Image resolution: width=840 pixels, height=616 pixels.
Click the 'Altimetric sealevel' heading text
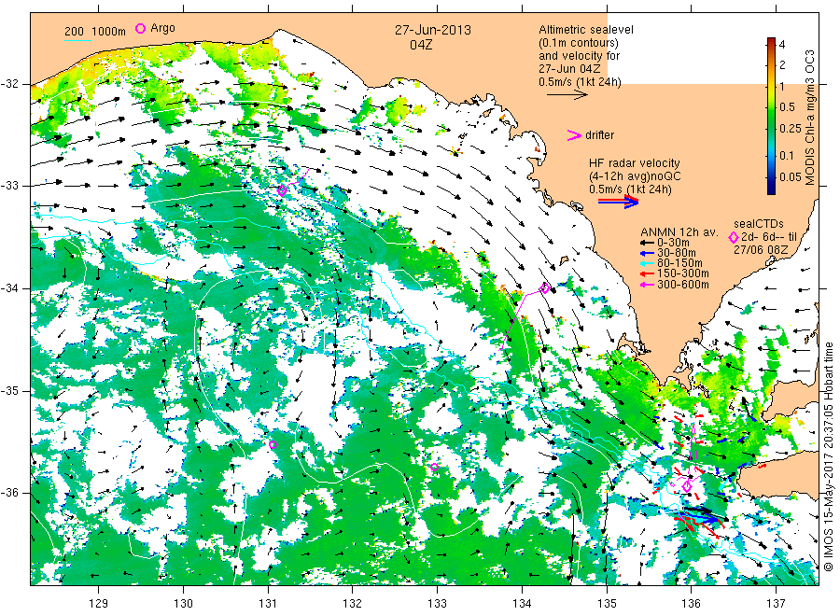click(x=586, y=30)
